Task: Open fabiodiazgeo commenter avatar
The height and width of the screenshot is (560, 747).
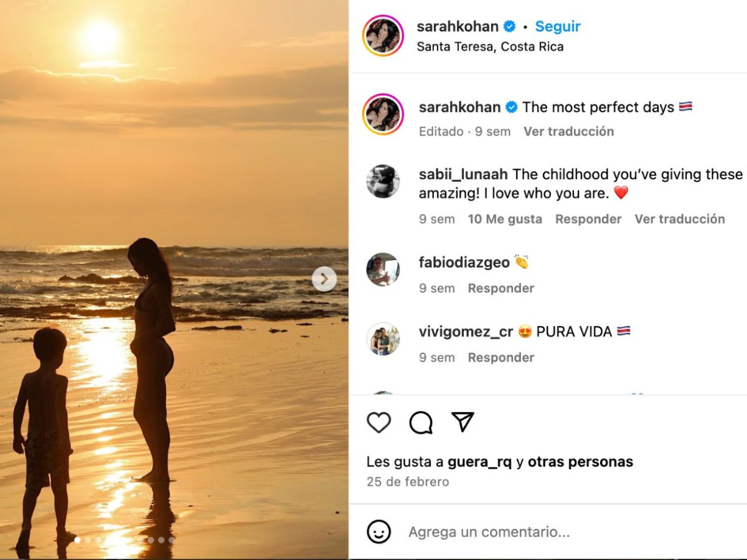Action: [383, 269]
